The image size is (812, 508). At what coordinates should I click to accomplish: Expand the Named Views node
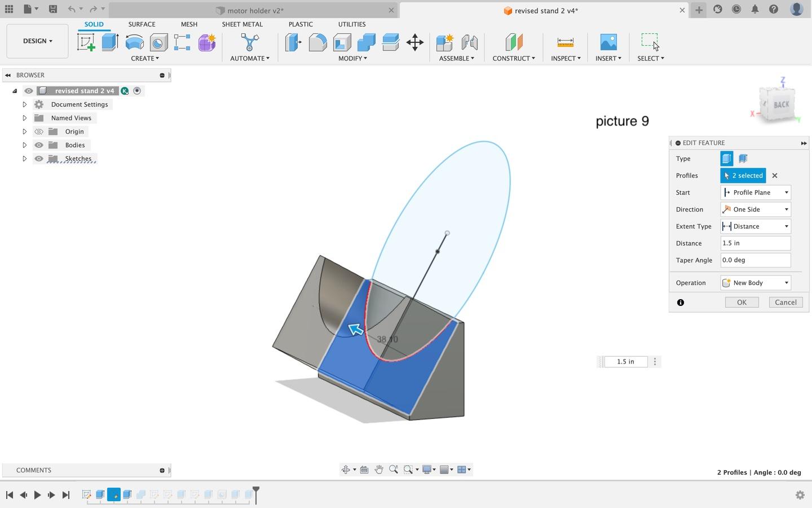click(24, 118)
